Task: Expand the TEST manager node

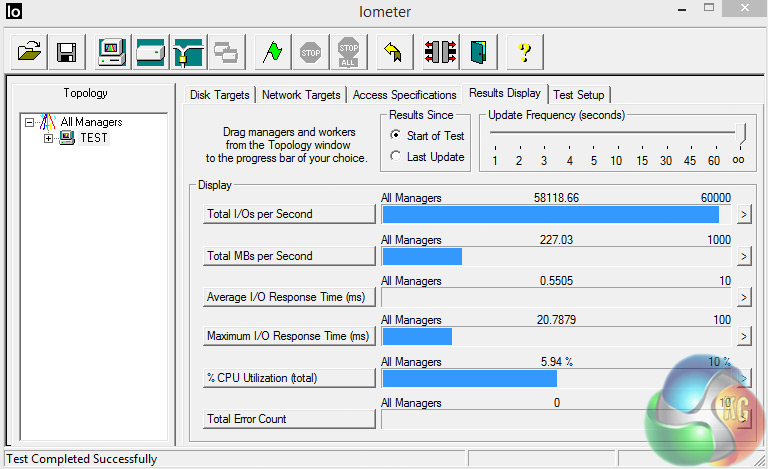Action: [48, 139]
